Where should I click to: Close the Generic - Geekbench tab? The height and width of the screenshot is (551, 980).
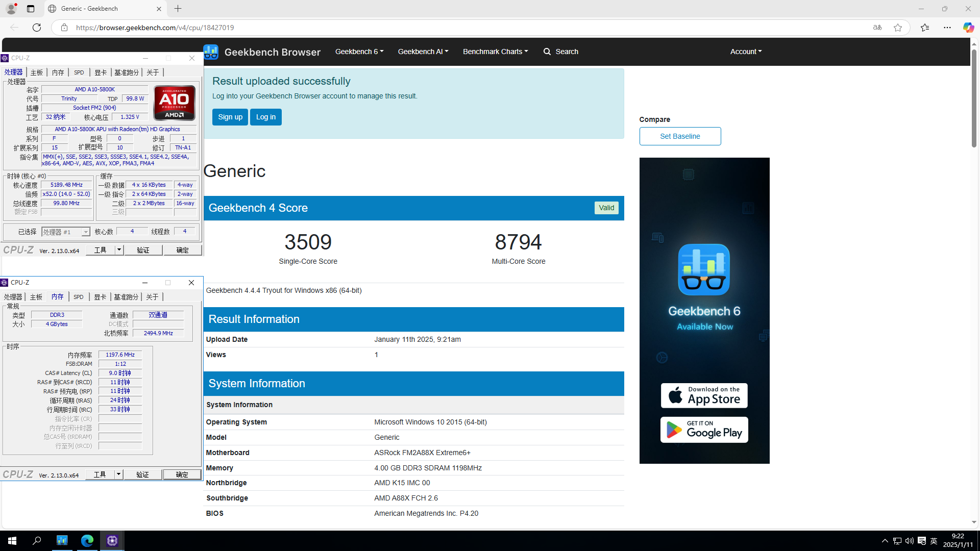pos(159,9)
